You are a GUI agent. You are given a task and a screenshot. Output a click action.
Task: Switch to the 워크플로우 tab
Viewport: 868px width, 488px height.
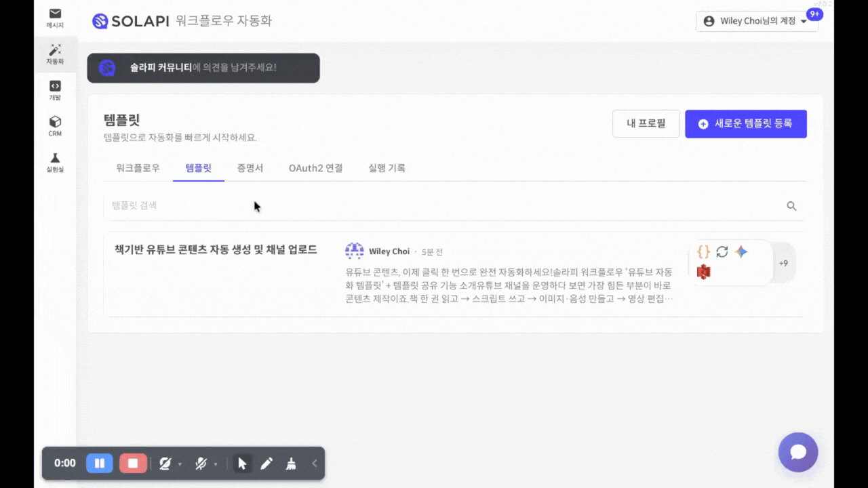138,168
